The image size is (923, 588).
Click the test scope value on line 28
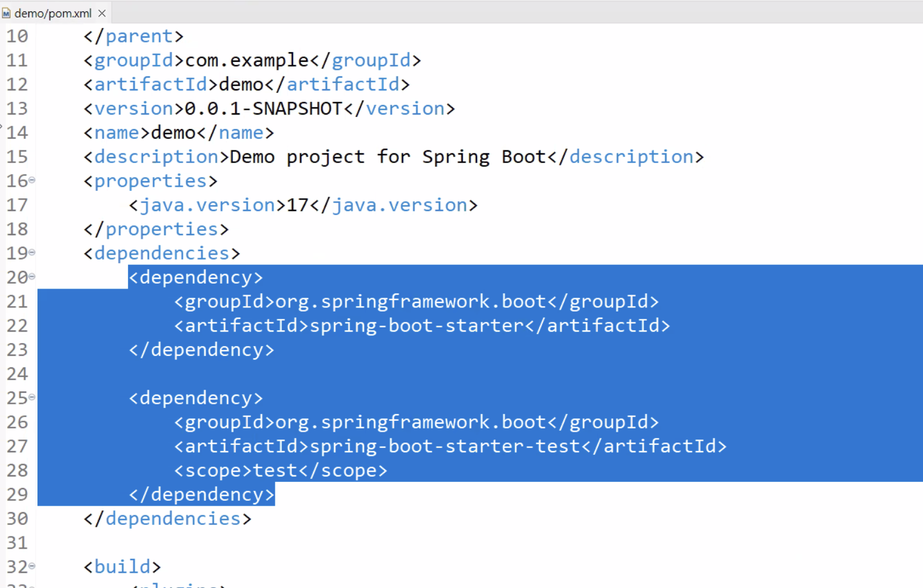[275, 470]
